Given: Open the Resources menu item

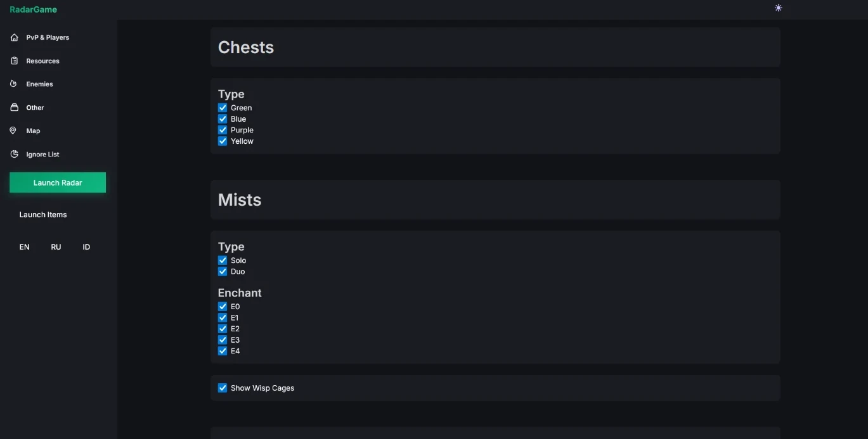Looking at the screenshot, I should click(x=42, y=61).
